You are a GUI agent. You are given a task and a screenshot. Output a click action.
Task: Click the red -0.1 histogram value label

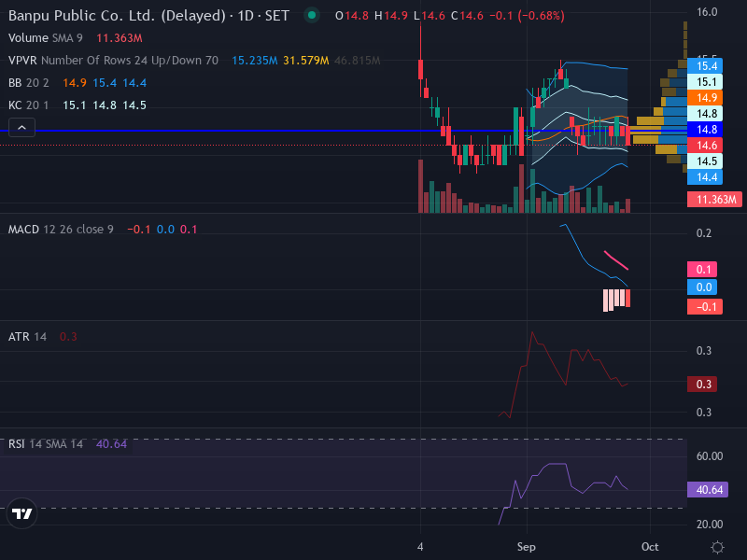click(705, 307)
